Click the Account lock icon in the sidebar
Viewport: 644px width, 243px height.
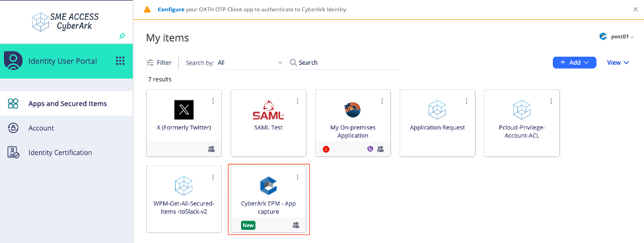point(13,128)
